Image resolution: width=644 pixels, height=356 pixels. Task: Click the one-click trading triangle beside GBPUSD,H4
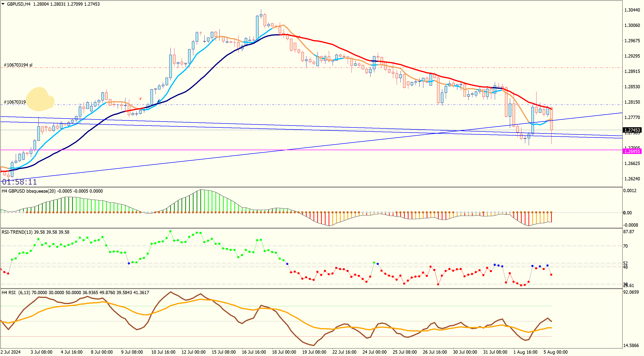pos(3,4)
